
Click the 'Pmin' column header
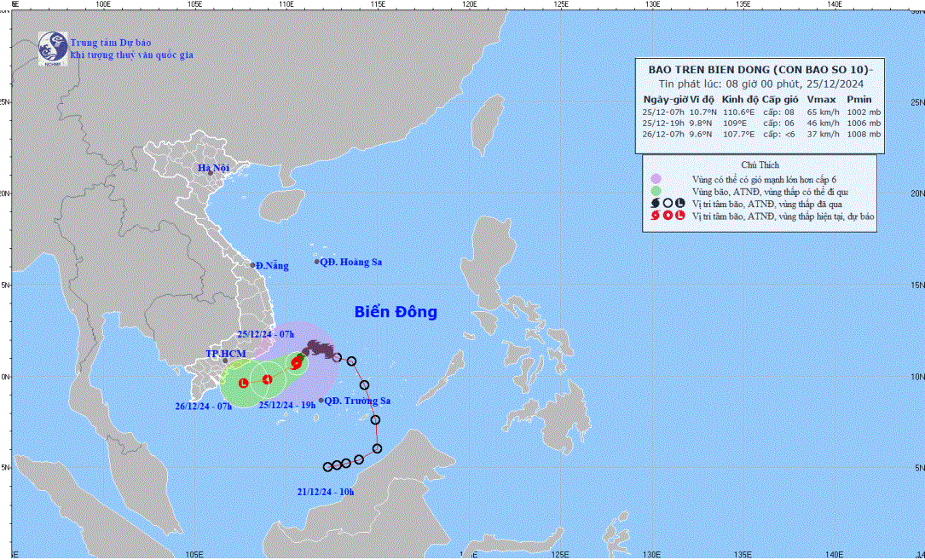[x=859, y=100]
